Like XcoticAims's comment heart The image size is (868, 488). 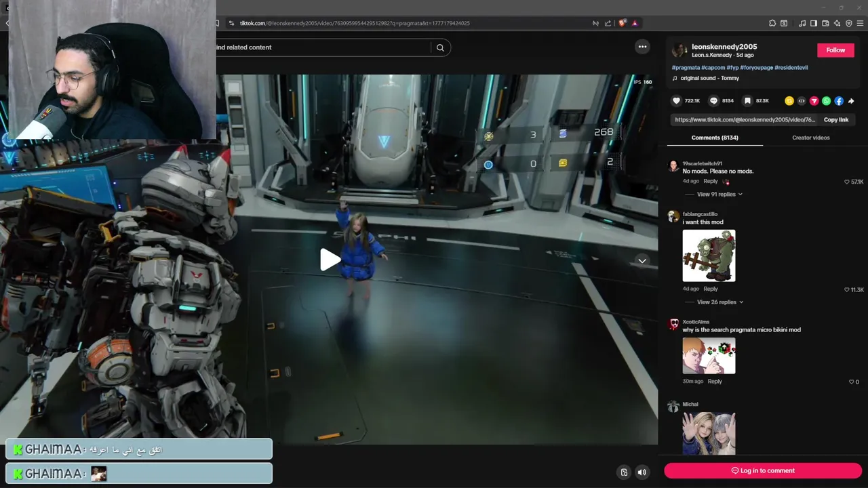852,382
